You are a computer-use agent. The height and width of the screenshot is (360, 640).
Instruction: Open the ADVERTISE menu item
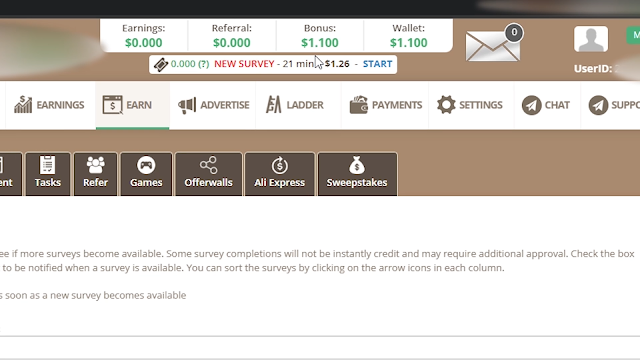point(213,105)
